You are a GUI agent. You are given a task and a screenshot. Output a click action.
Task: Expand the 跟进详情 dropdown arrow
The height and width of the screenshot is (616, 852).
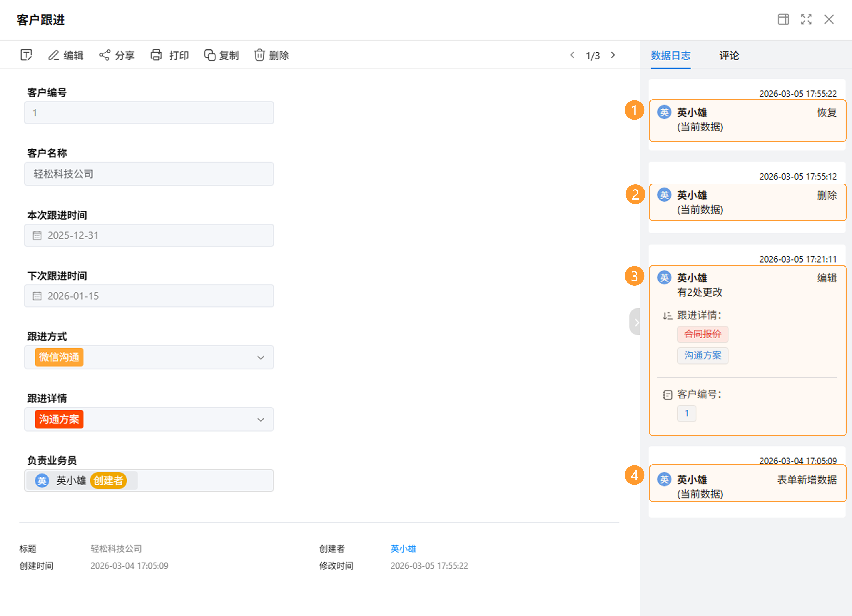261,420
